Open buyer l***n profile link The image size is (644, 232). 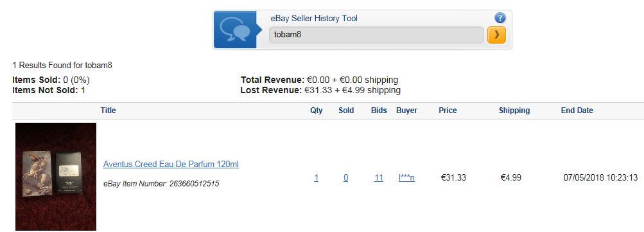pos(406,178)
